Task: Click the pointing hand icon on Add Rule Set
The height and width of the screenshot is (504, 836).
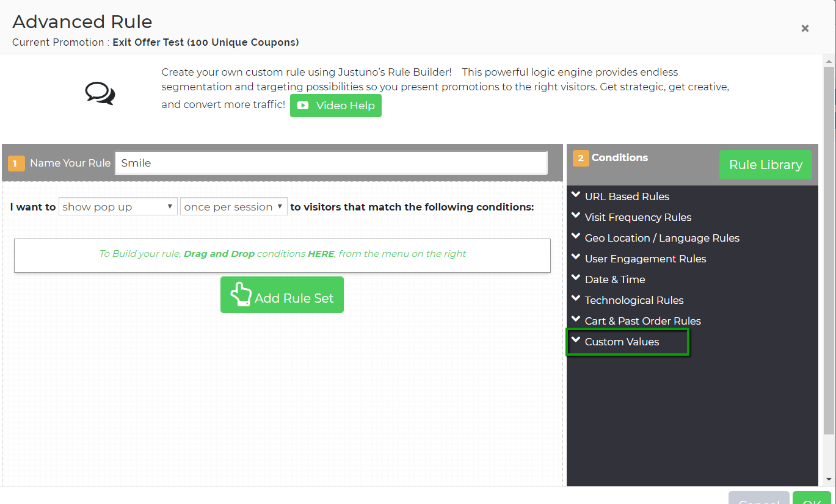Action: (x=241, y=294)
